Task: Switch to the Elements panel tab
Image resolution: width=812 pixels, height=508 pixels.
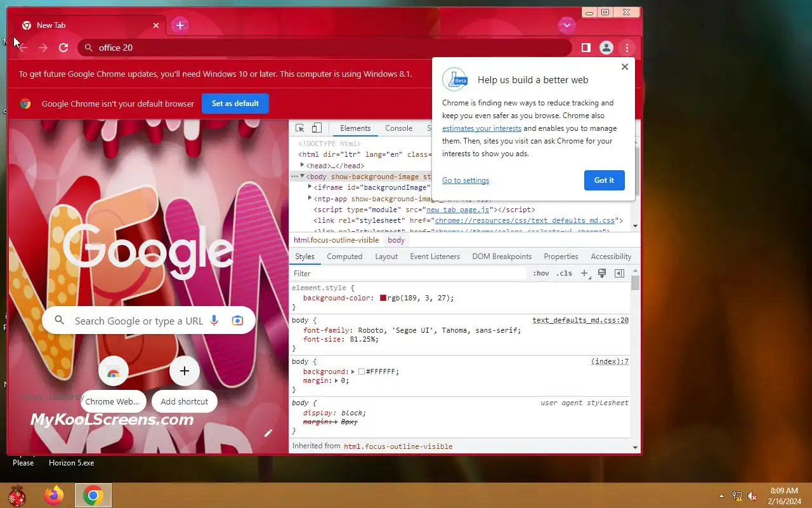Action: [355, 128]
